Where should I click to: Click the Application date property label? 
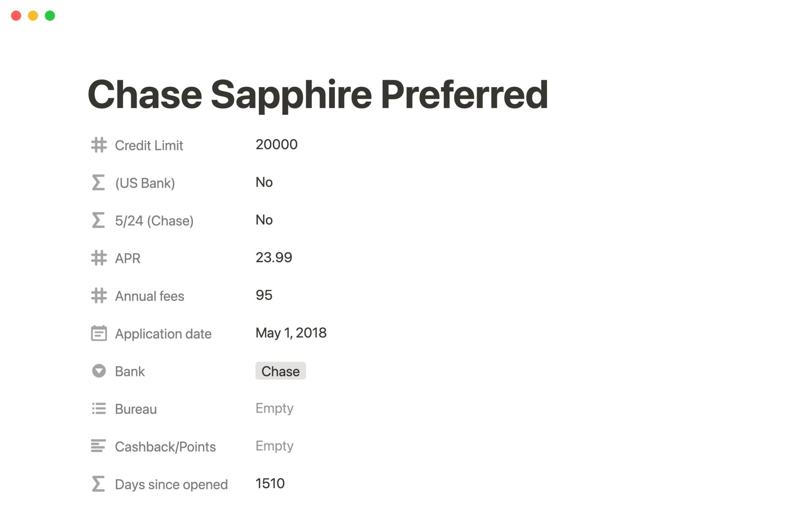pyautogui.click(x=163, y=334)
